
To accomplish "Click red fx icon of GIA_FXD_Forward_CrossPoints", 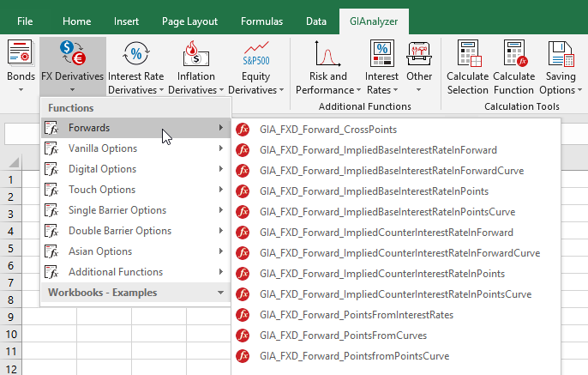I will coord(243,130).
